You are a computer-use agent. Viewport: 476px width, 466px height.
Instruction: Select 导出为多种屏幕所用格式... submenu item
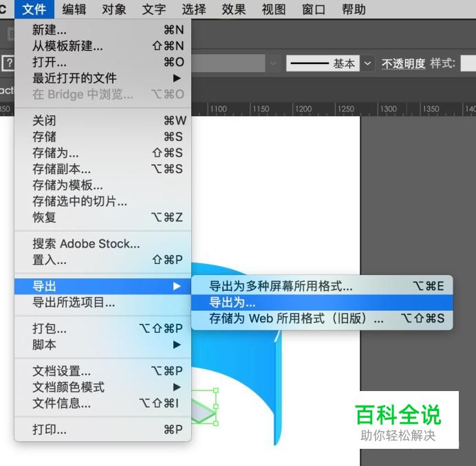tap(322, 286)
